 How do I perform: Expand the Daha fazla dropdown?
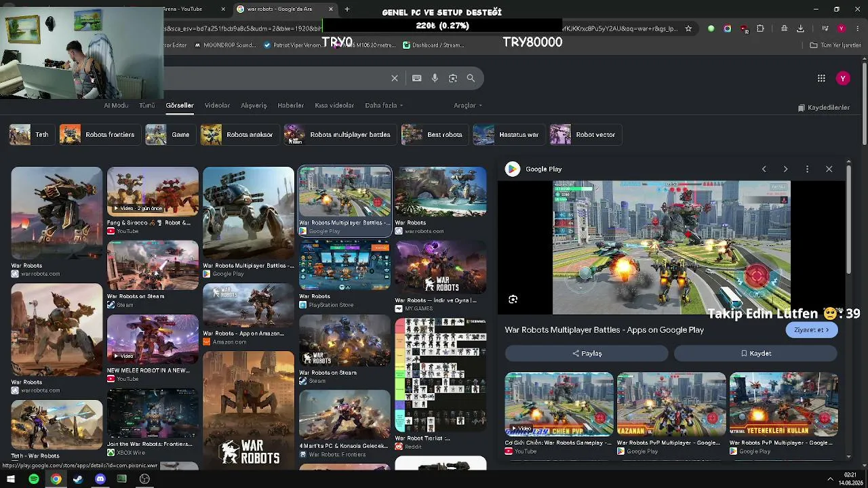pos(384,105)
